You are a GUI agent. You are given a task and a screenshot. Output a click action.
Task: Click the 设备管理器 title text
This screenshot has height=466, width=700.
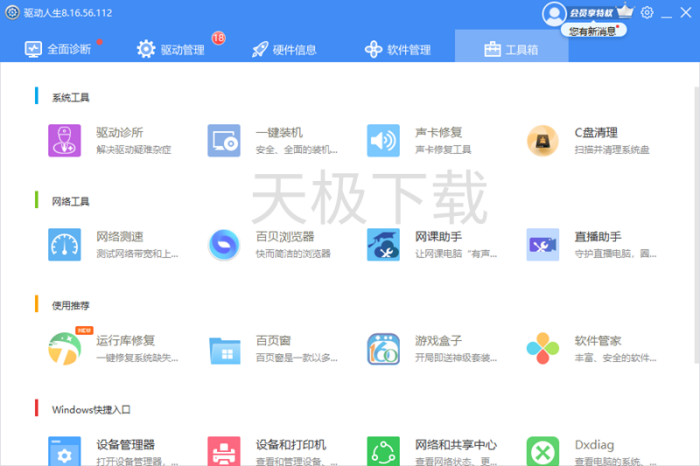pos(125,445)
